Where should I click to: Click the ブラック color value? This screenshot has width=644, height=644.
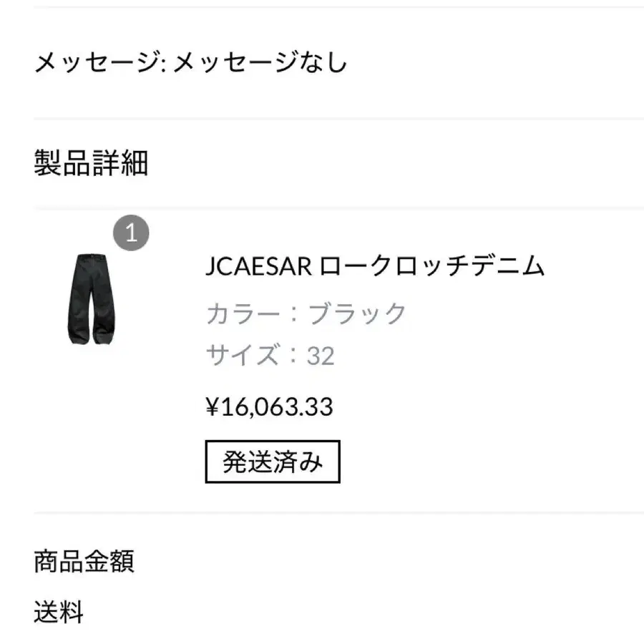point(357,313)
